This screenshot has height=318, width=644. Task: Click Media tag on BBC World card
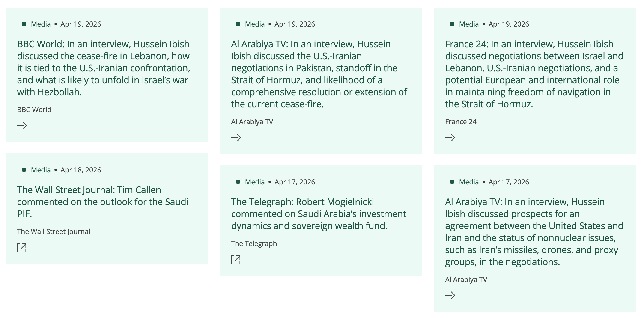(x=41, y=24)
